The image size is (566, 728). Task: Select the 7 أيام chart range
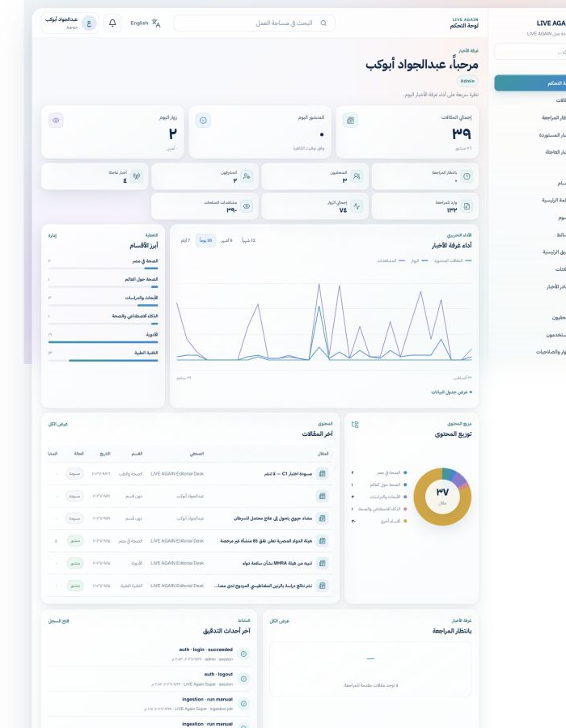coord(185,240)
